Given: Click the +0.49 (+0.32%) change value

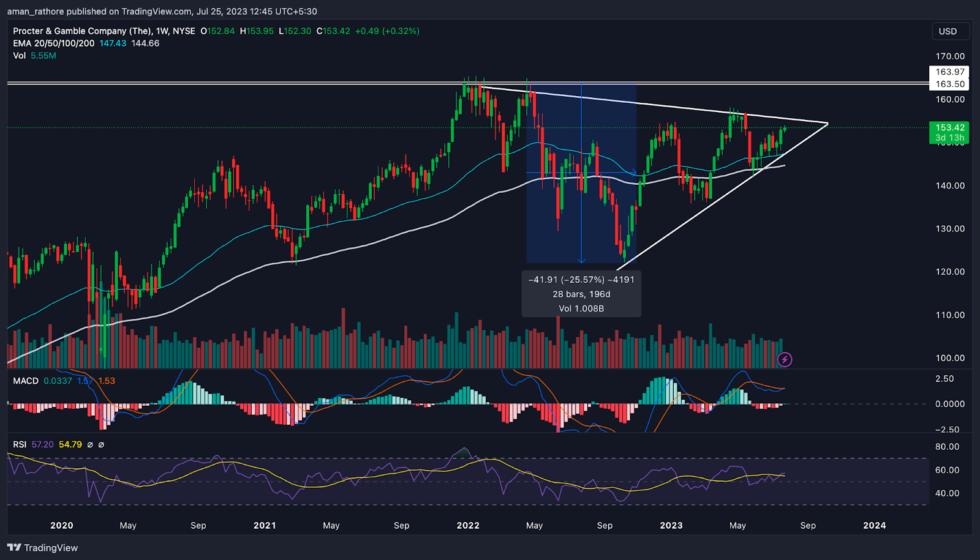Looking at the screenshot, I should (x=387, y=31).
